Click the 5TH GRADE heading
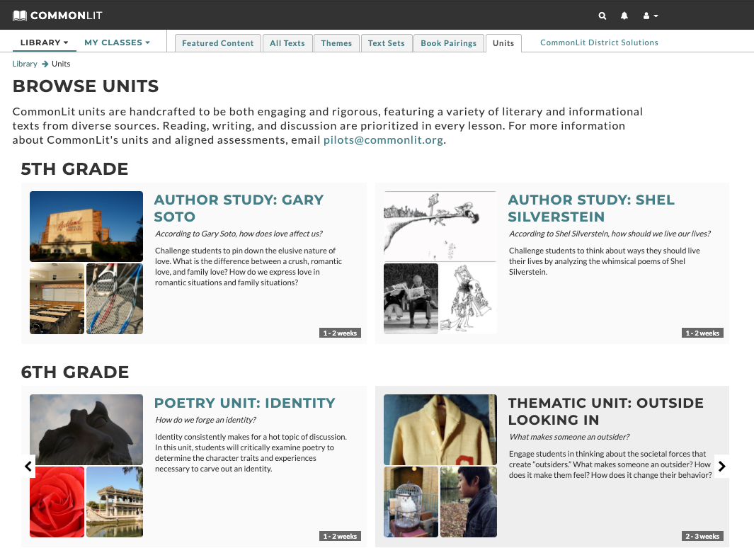The image size is (754, 560). point(74,169)
